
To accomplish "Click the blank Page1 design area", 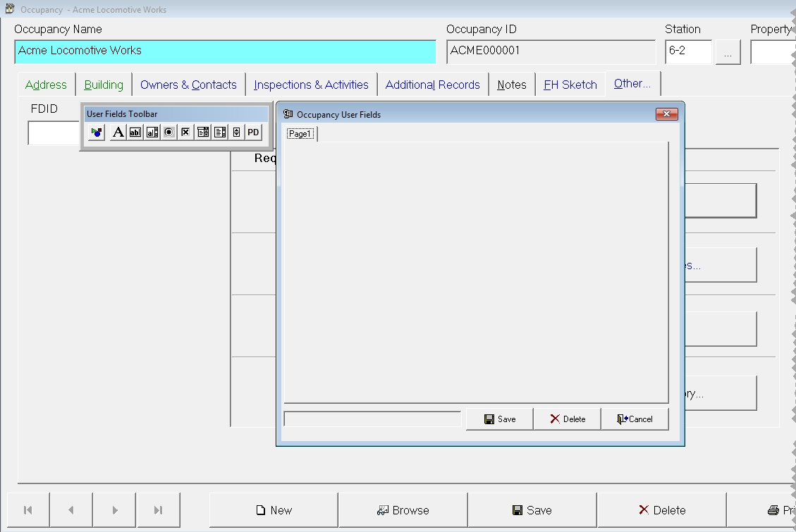I will pos(476,272).
